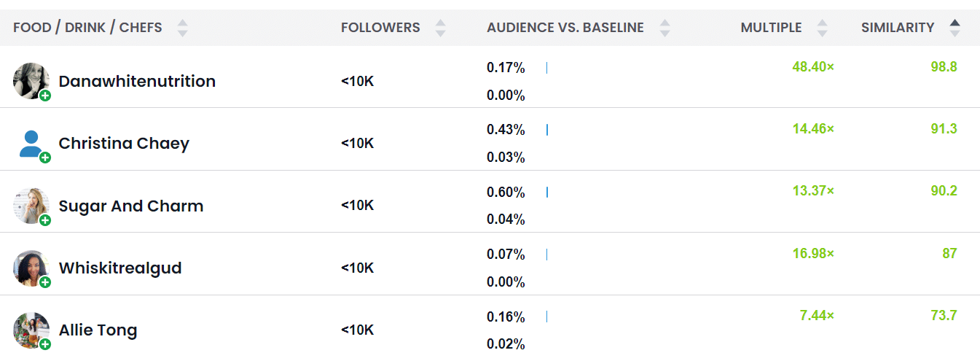980x361 pixels.
Task: Click the audience bar for Sugar And Charm
Action: point(547,192)
